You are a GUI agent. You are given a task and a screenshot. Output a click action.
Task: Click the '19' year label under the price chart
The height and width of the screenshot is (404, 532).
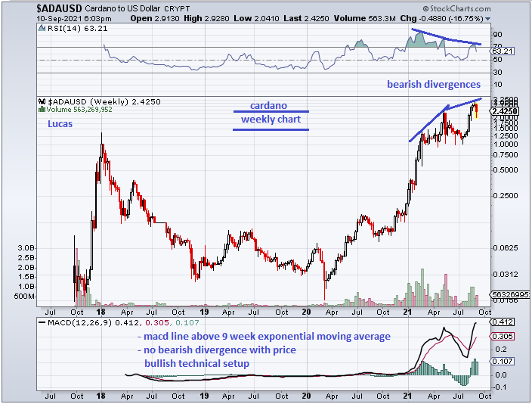(x=204, y=312)
